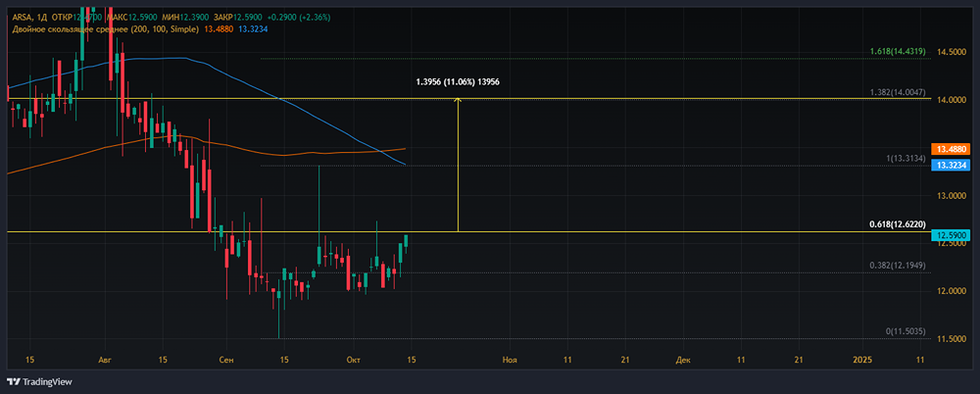Viewport: 980px width, 394px height.
Task: Click the Сен date on the time axis
Action: pyautogui.click(x=228, y=361)
